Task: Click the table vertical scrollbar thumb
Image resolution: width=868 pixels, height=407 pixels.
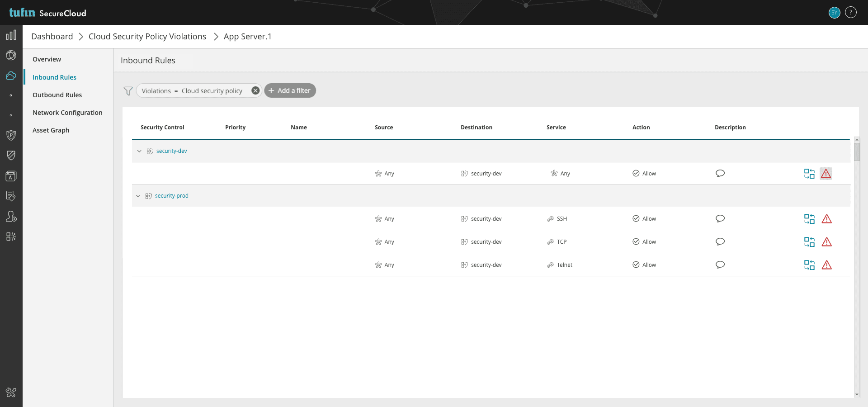Action: click(x=857, y=151)
